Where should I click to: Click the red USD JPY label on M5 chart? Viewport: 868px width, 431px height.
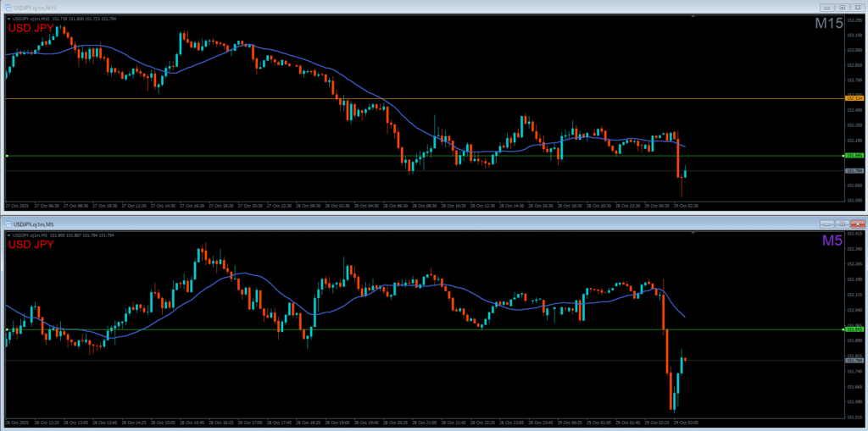(31, 245)
